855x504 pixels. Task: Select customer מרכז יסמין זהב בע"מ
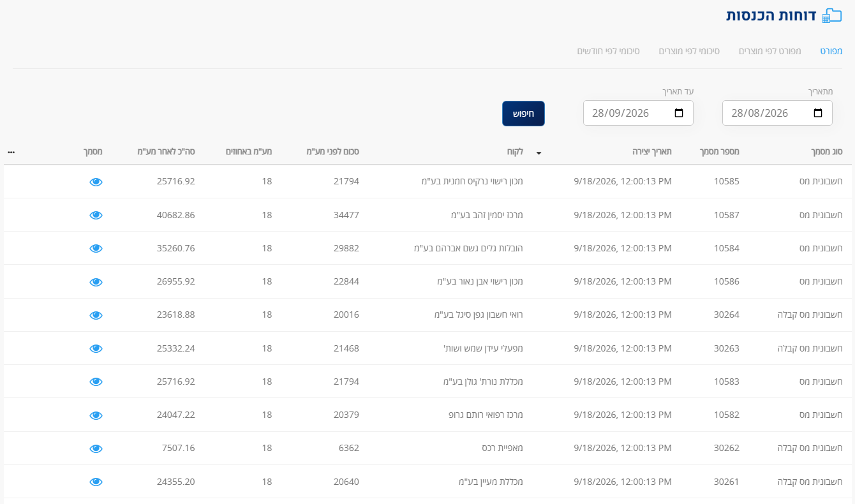pyautogui.click(x=487, y=215)
